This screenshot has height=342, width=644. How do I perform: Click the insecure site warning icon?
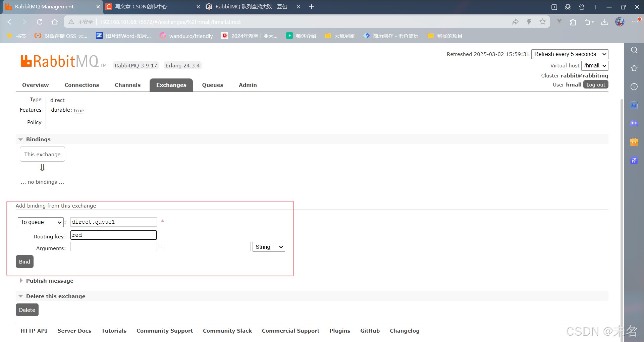click(x=71, y=22)
